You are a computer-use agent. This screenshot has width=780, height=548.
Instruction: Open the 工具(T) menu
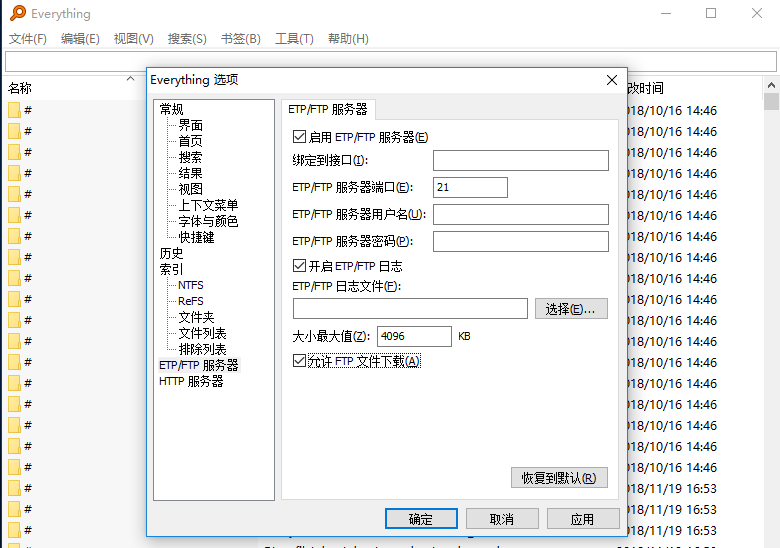pos(294,39)
